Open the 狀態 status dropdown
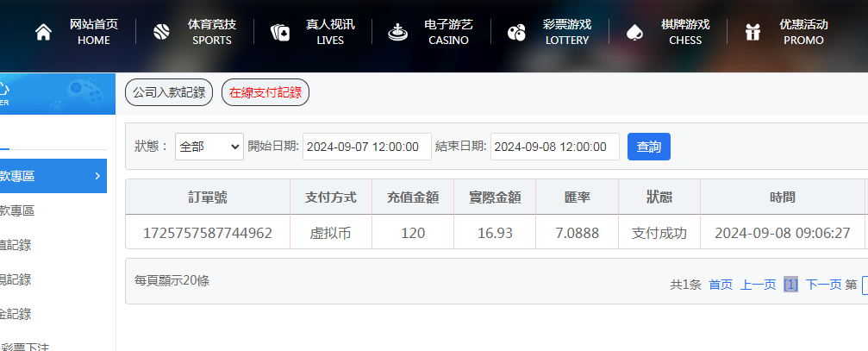This screenshot has height=351, width=868. point(209,147)
